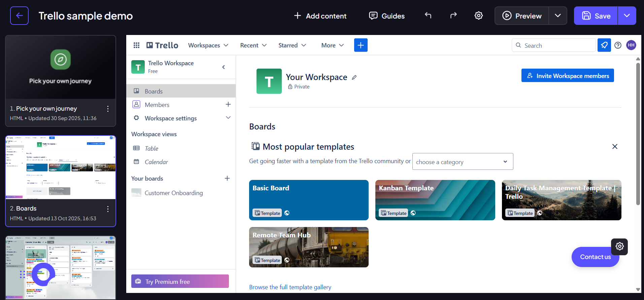
Task: Click the Save button
Action: [x=596, y=16]
